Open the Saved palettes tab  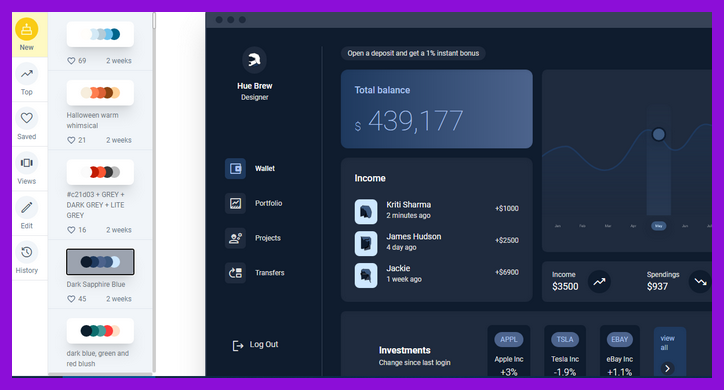point(27,124)
